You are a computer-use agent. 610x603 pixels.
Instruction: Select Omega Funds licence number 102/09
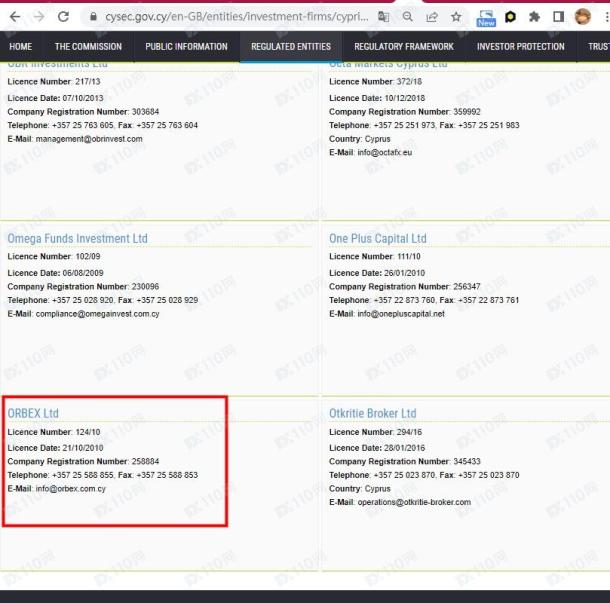pyautogui.click(x=88, y=257)
